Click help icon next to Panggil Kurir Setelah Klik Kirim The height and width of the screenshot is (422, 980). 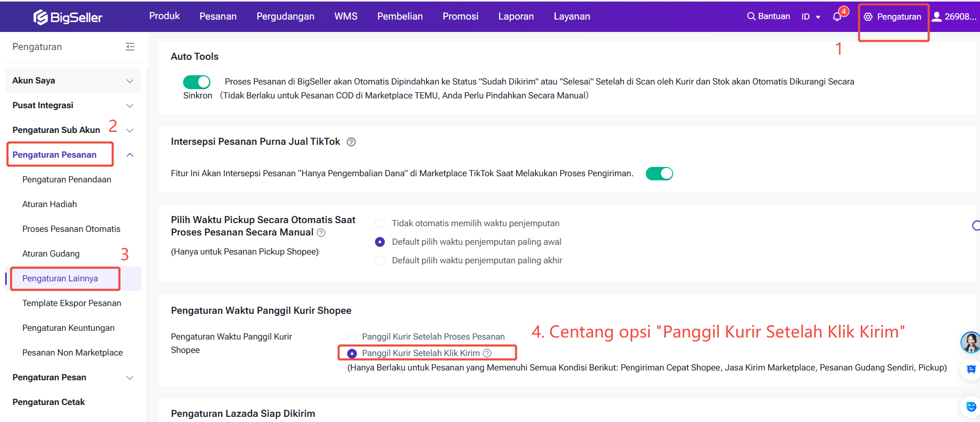pos(487,353)
